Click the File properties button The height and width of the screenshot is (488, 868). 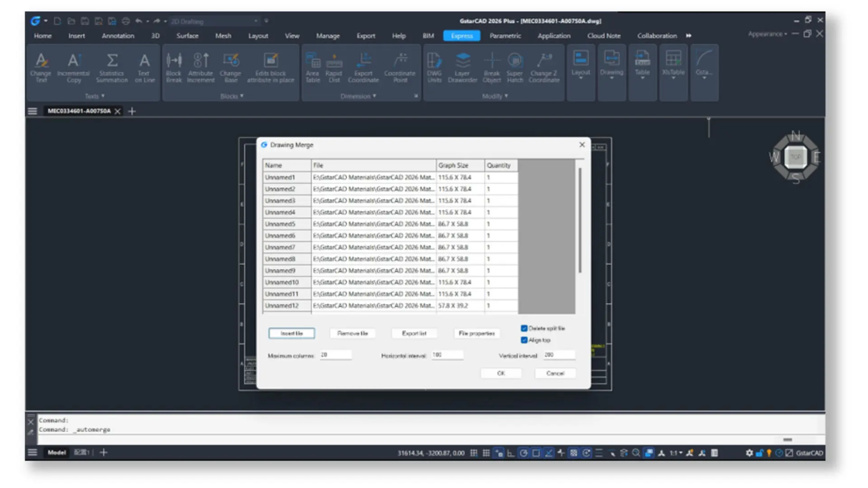click(x=476, y=333)
